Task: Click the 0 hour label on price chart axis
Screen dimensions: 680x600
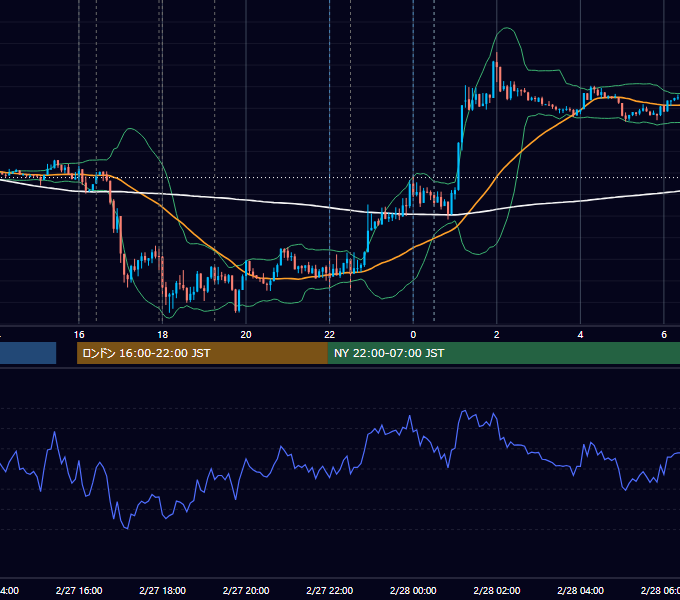Action: click(x=413, y=335)
